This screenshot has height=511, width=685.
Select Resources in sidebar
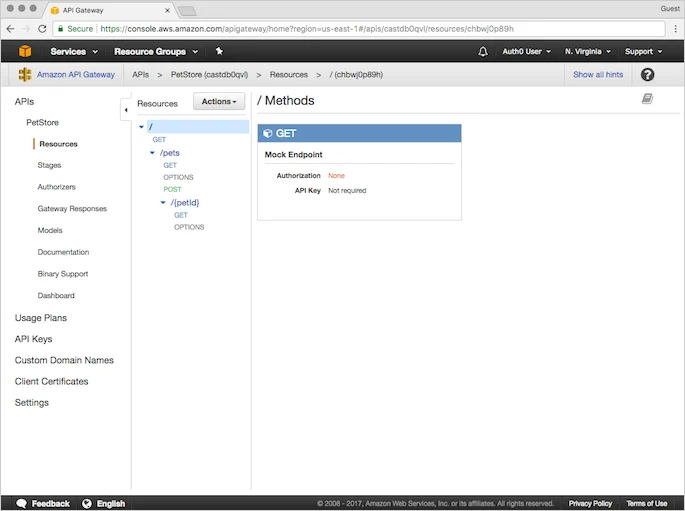[59, 144]
